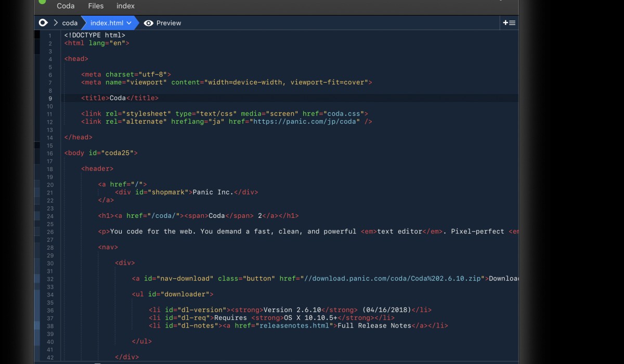This screenshot has width=624, height=364.
Task: Go to the coda folder breadcrumb
Action: [70, 23]
